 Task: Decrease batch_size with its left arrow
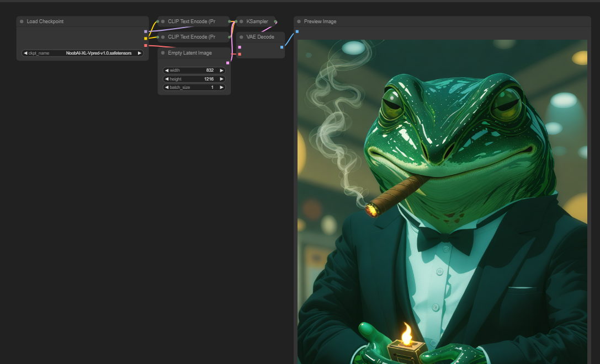[x=167, y=87]
